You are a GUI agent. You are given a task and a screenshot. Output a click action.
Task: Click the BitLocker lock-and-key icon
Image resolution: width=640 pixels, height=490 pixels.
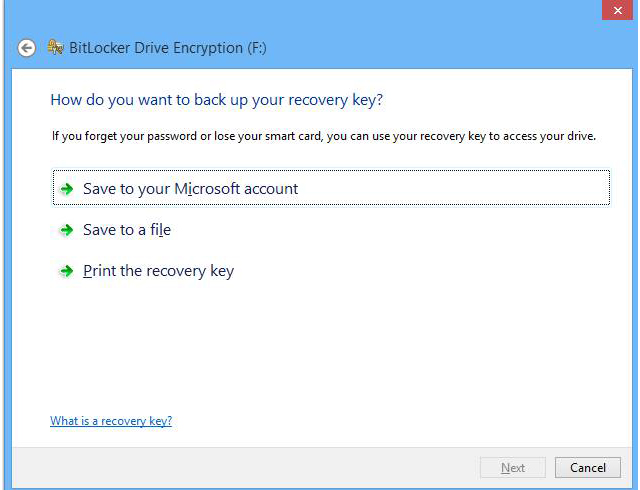[x=54, y=47]
